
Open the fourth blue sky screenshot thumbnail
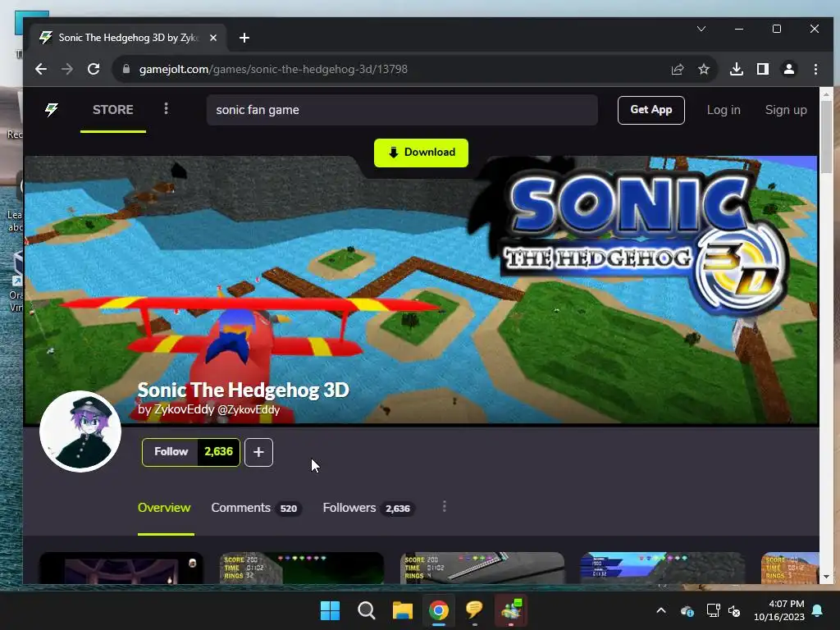(x=663, y=568)
